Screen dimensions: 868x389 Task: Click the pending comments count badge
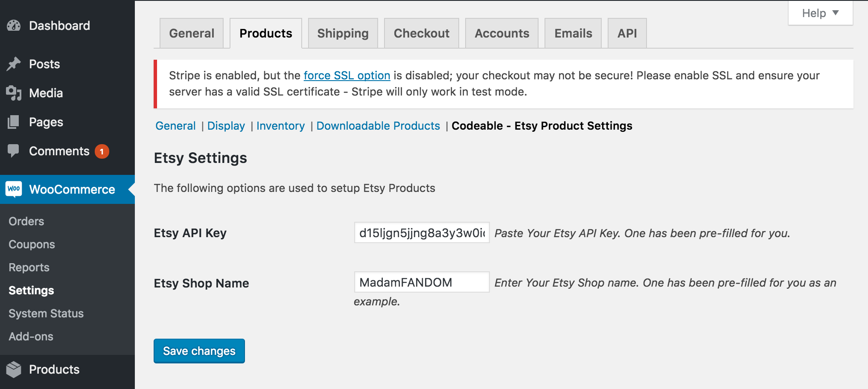(x=102, y=151)
